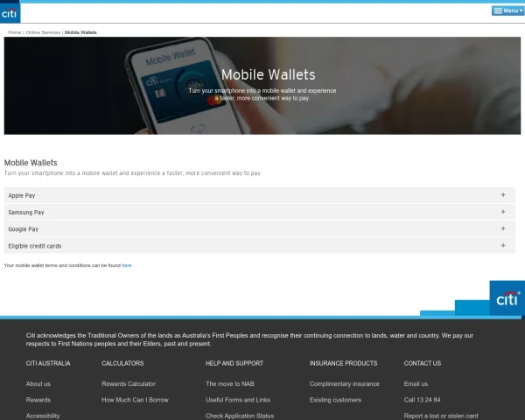Click the INSURANCE PRODUCTS footer heading

tap(343, 363)
